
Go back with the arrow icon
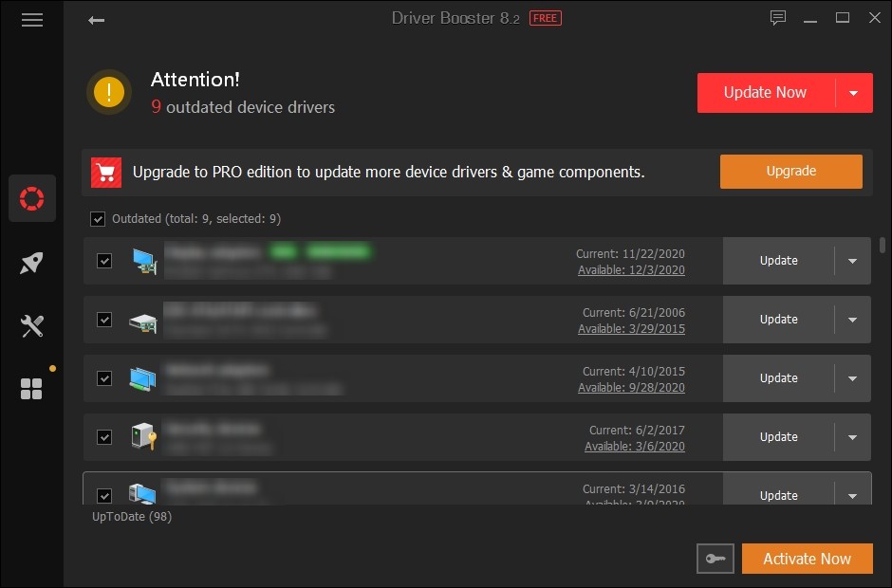pos(96,21)
